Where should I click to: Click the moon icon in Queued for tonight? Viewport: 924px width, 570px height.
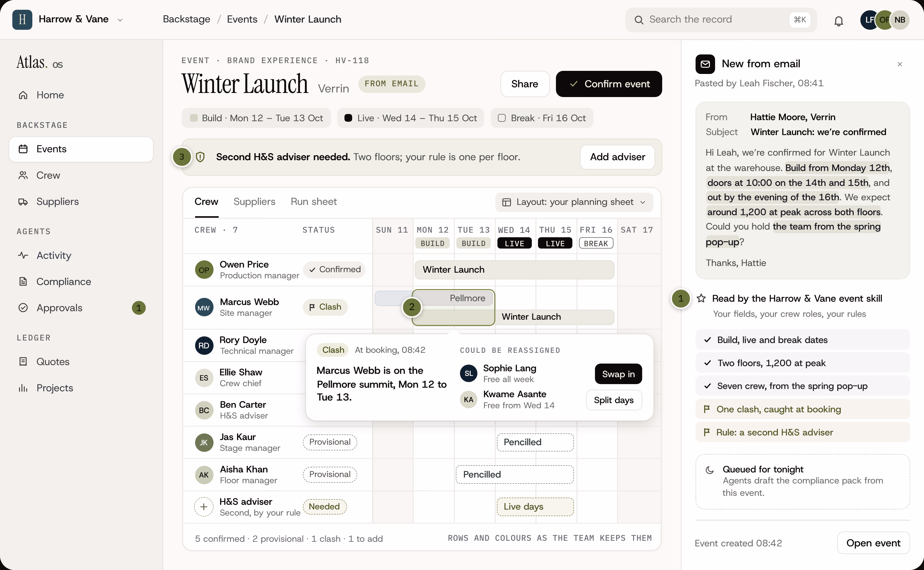[x=710, y=470]
